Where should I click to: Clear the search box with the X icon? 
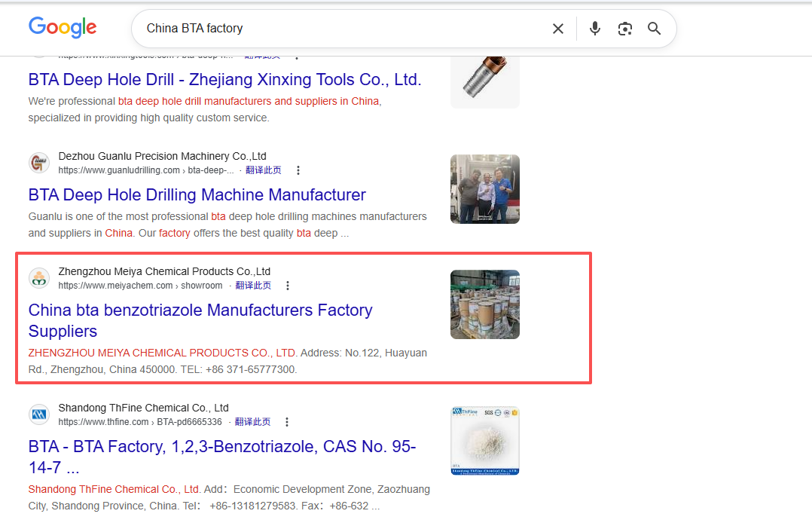(x=557, y=29)
